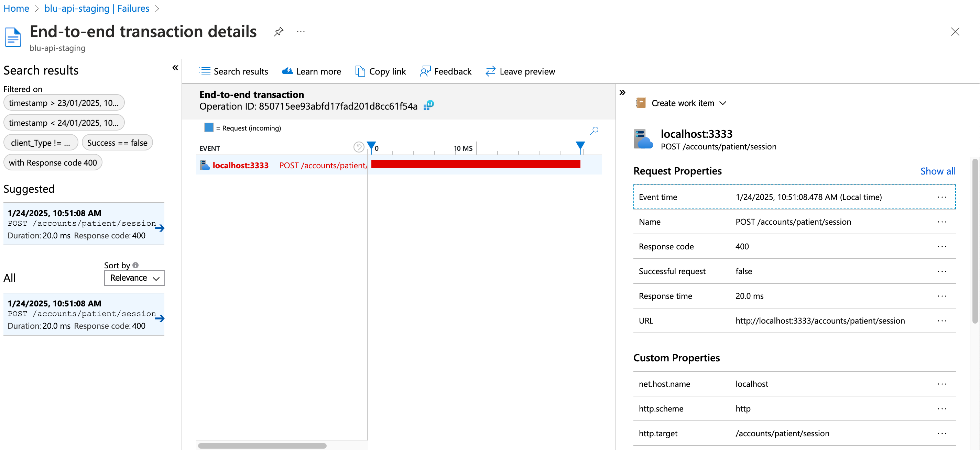This screenshot has width=980, height=450.
Task: Open the icon next to the Operation ID
Action: tap(428, 105)
